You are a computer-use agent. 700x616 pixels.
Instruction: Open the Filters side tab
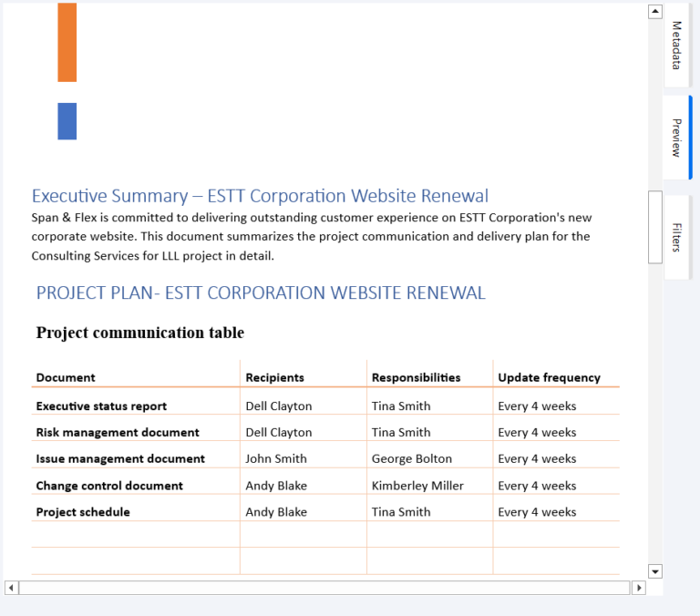click(x=676, y=237)
